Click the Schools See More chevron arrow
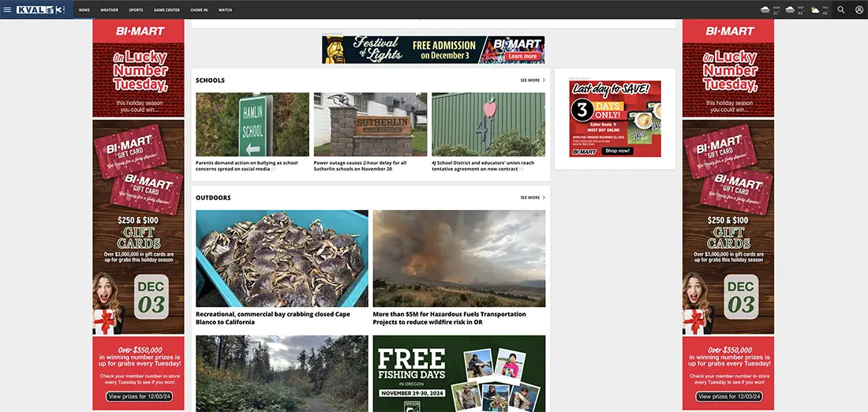 pyautogui.click(x=544, y=81)
